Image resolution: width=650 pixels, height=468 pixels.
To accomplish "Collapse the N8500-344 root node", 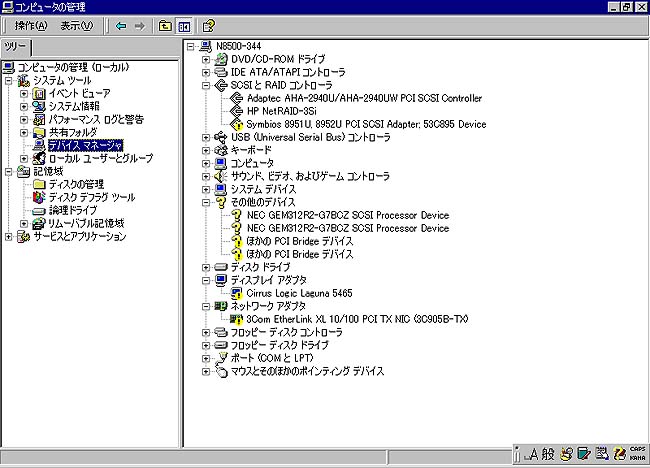I will [x=190, y=46].
